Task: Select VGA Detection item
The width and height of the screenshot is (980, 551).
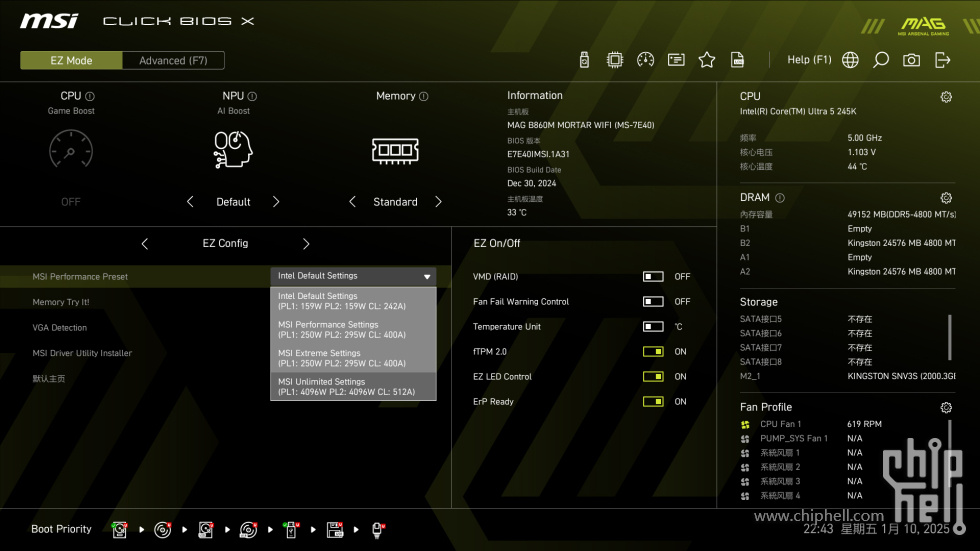Action: [59, 328]
